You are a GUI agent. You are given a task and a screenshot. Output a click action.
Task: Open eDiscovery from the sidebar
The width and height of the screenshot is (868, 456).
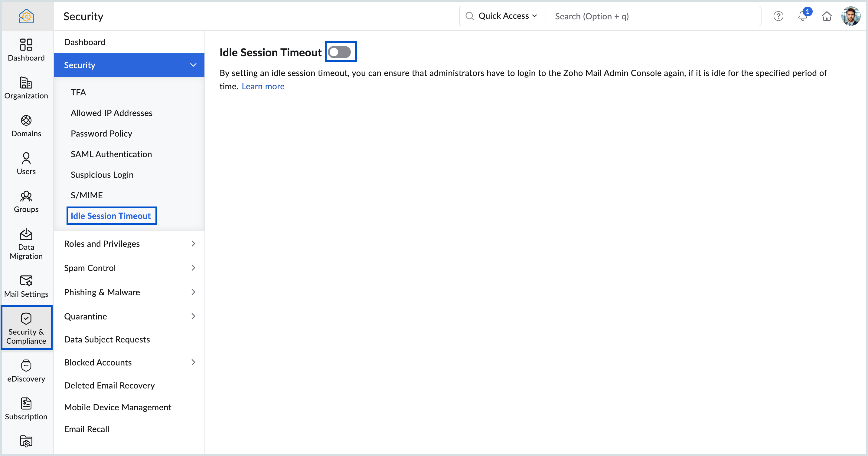click(x=26, y=371)
